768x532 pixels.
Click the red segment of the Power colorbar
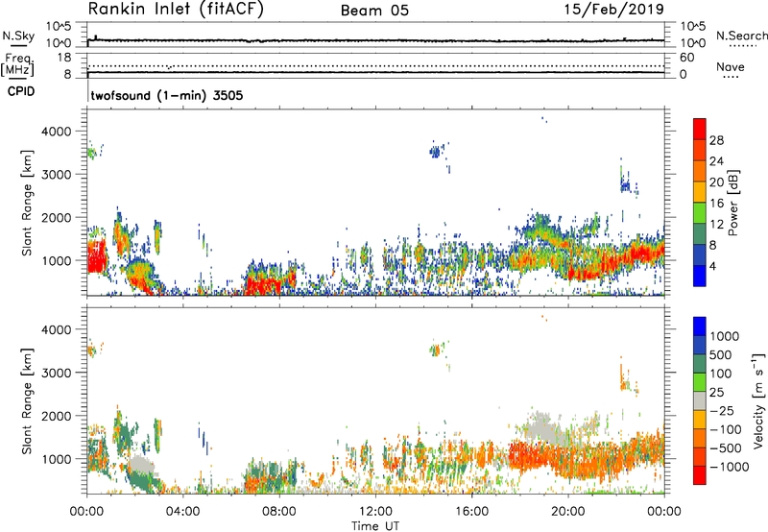(x=700, y=129)
